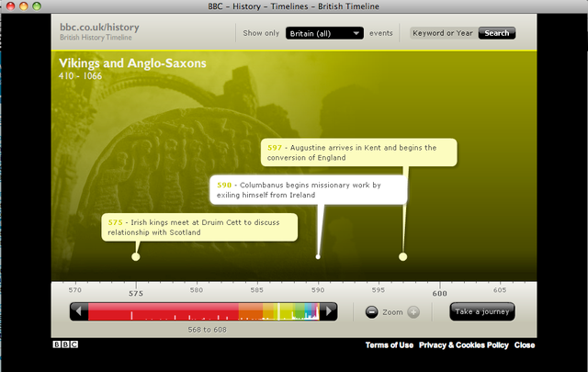Click the BBC logo in footer
Image resolution: width=588 pixels, height=372 pixels.
click(65, 344)
